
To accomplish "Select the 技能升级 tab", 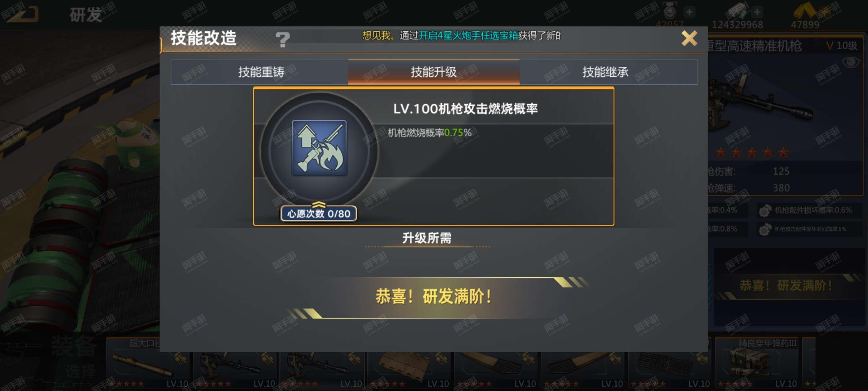I will 433,72.
